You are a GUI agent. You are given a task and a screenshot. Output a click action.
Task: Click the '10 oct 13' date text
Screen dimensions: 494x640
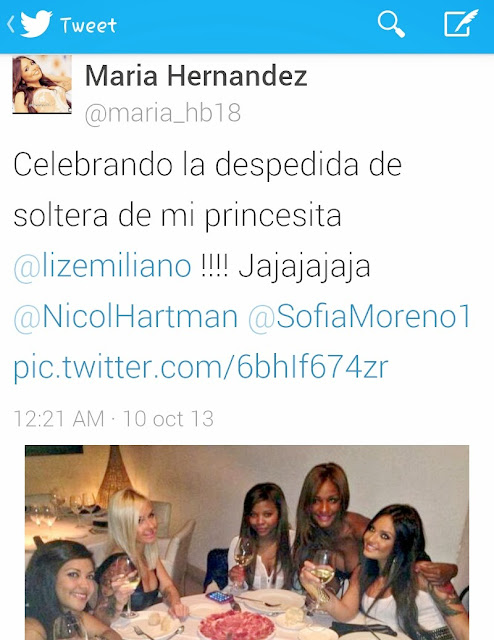(168, 419)
